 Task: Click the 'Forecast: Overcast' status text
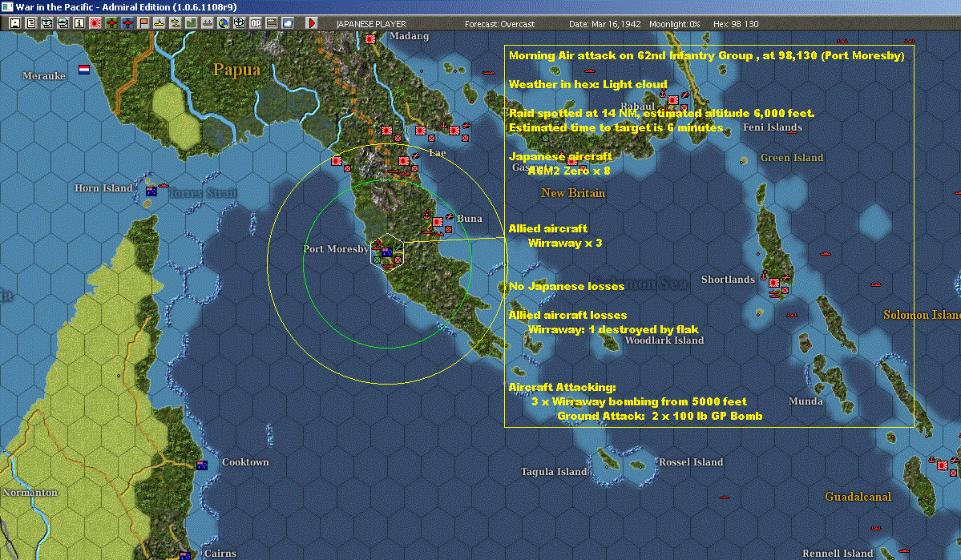[499, 24]
